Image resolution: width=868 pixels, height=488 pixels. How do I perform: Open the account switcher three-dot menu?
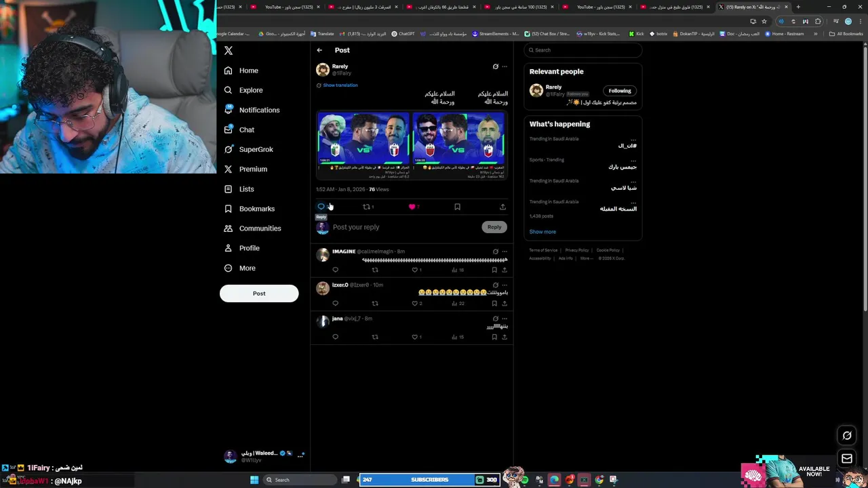tap(300, 456)
